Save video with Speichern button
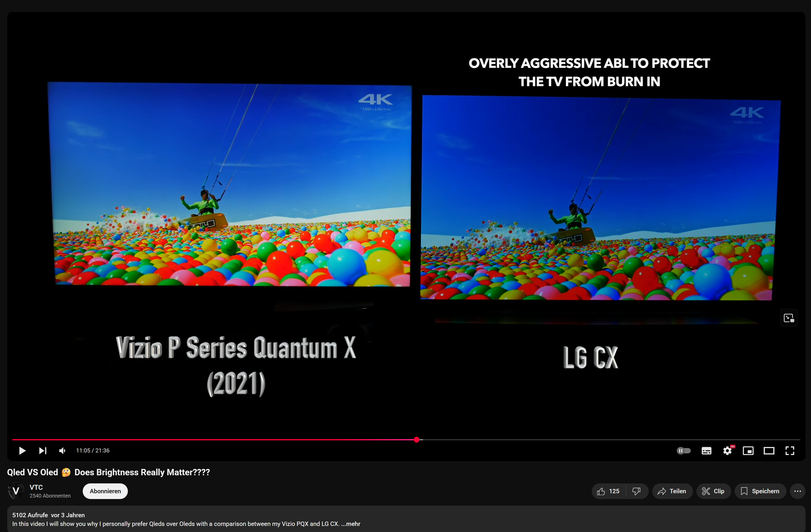The image size is (811, 532). point(760,491)
